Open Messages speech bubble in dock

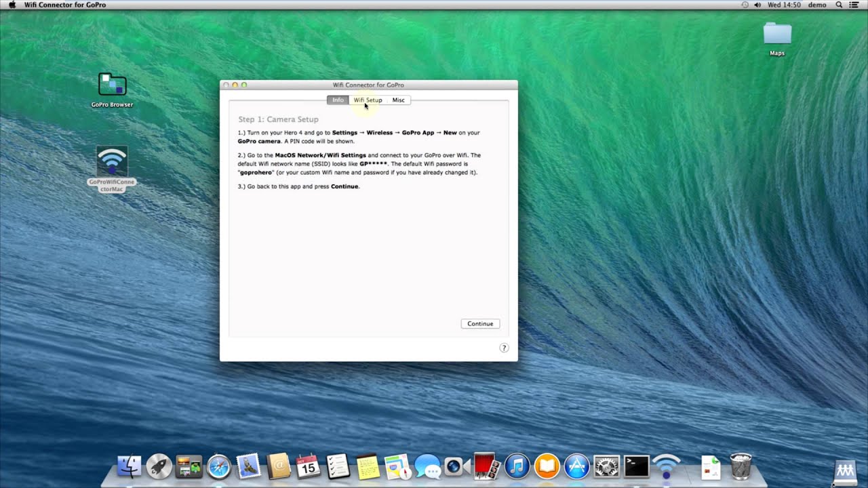[427, 466]
